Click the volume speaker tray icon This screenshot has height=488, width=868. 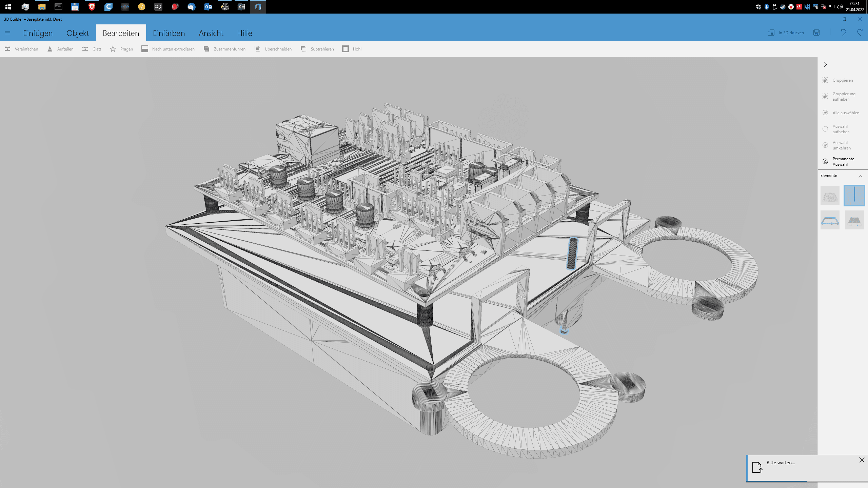pos(840,7)
